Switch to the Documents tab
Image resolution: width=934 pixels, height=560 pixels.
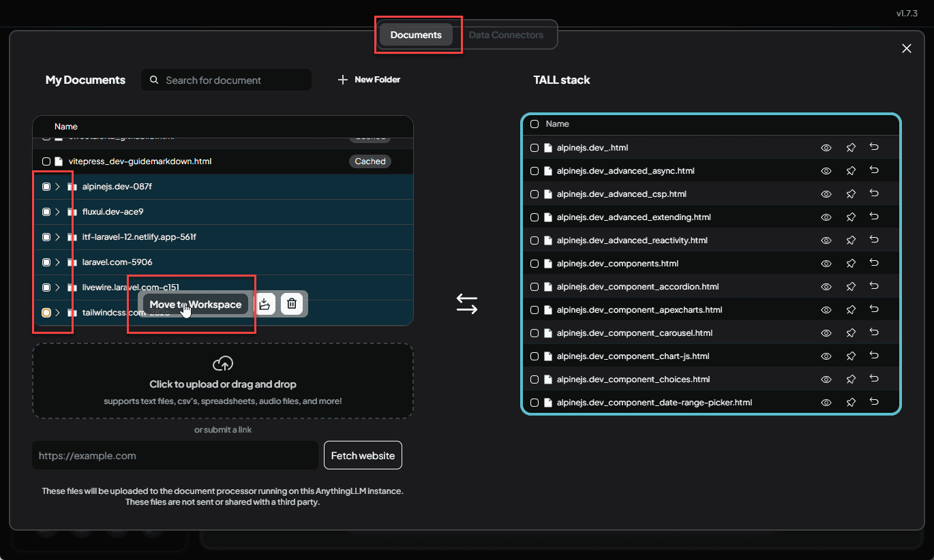point(416,35)
